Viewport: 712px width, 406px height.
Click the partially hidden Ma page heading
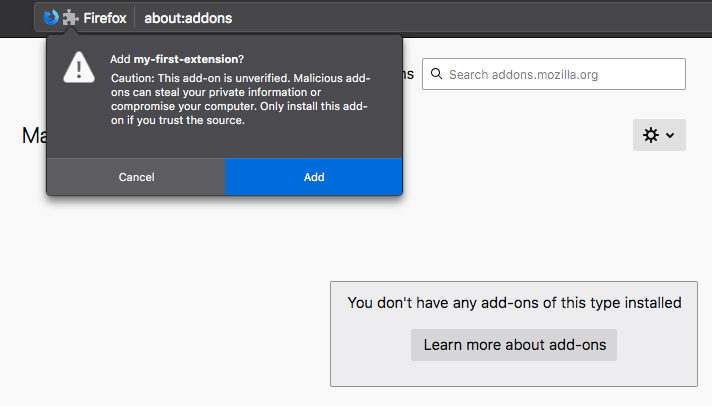[x=34, y=135]
